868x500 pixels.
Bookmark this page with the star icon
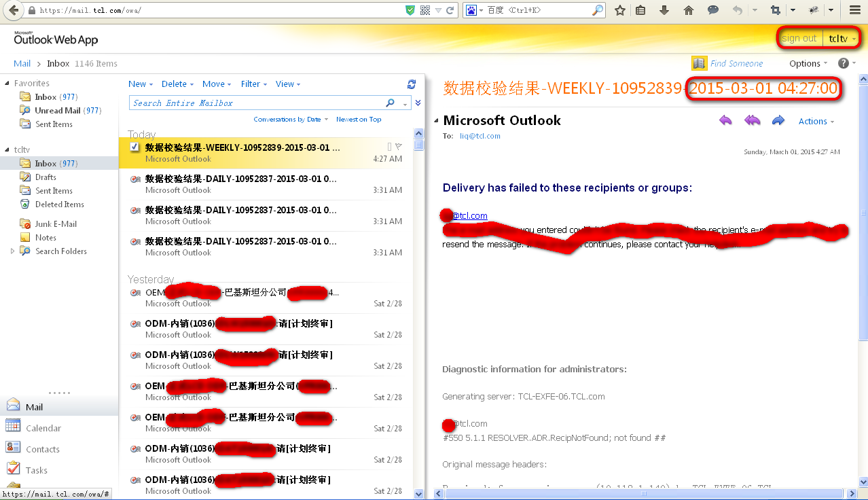[619, 10]
